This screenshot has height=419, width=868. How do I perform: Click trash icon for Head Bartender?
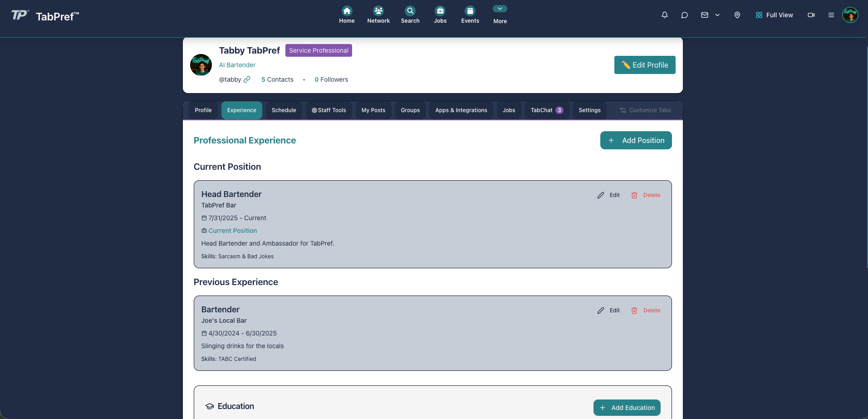634,195
